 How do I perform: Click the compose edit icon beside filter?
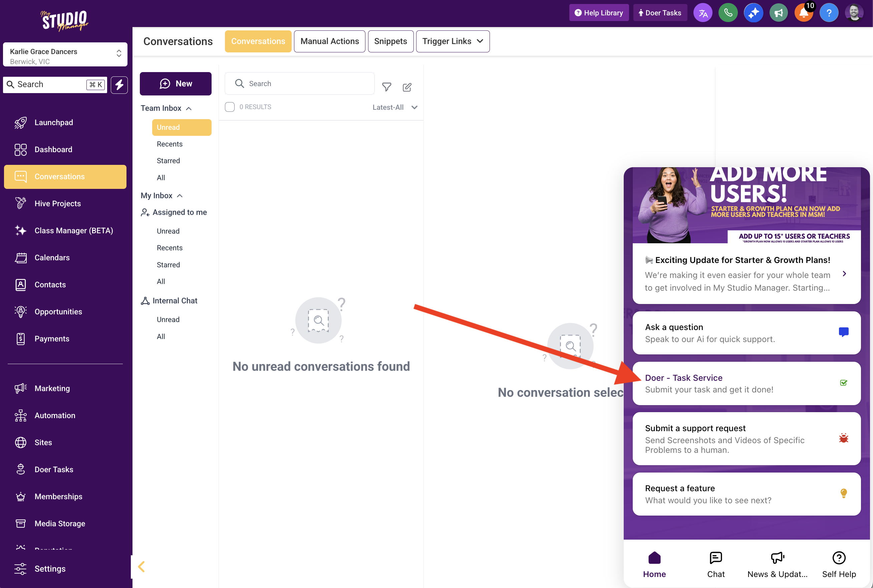click(407, 87)
